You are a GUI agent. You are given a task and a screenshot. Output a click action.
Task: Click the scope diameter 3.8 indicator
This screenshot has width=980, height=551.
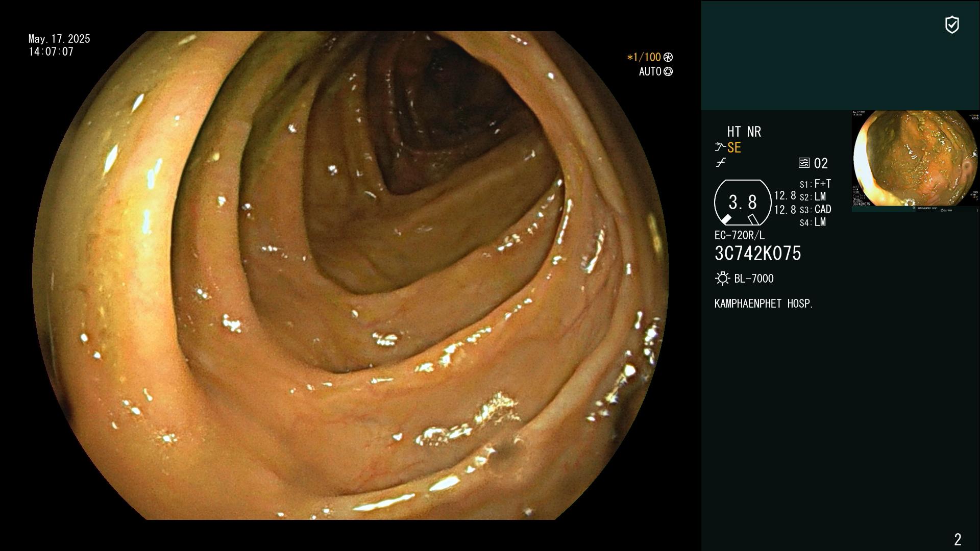pos(743,203)
